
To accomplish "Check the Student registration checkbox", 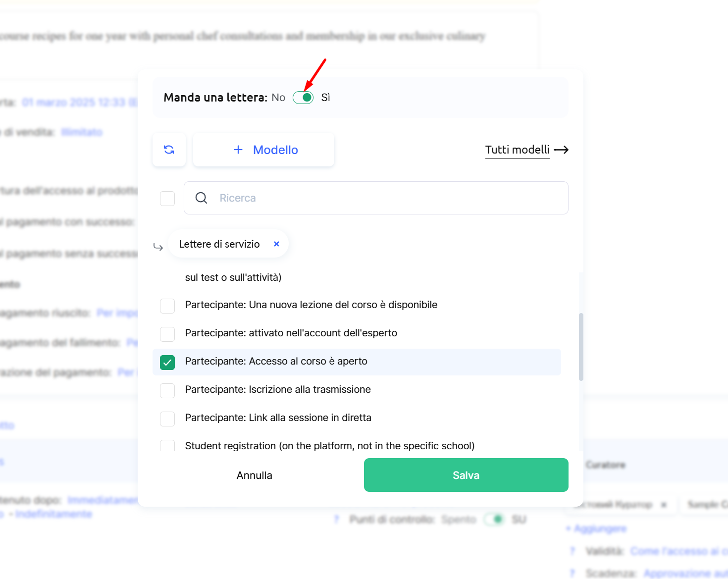I will pyautogui.click(x=167, y=446).
